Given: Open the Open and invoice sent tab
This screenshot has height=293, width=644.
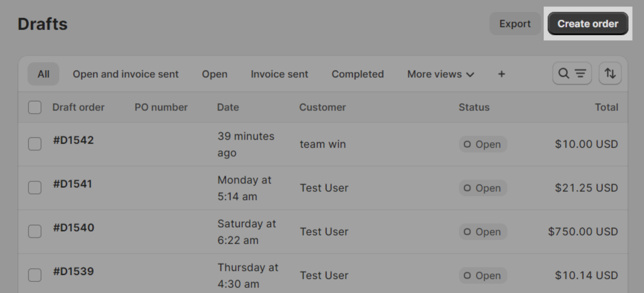Looking at the screenshot, I should (x=125, y=74).
